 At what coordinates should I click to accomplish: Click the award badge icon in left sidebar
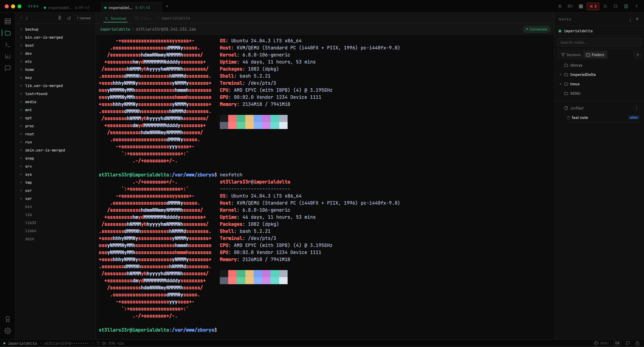click(x=8, y=319)
